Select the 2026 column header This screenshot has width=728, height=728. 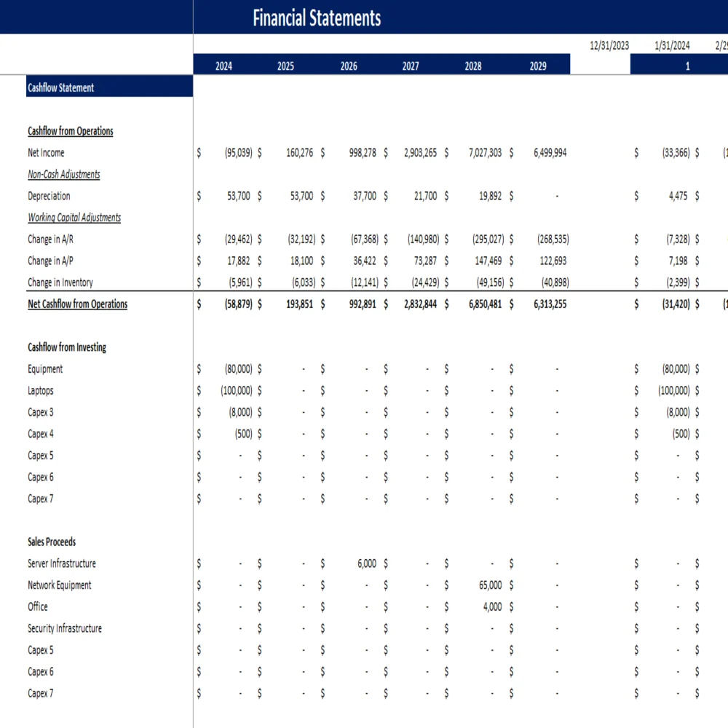click(348, 66)
